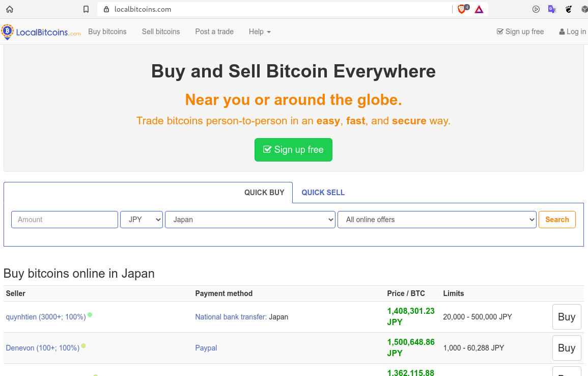Image resolution: width=588 pixels, height=376 pixels.
Task: Click the Payment method column header
Action: point(224,293)
